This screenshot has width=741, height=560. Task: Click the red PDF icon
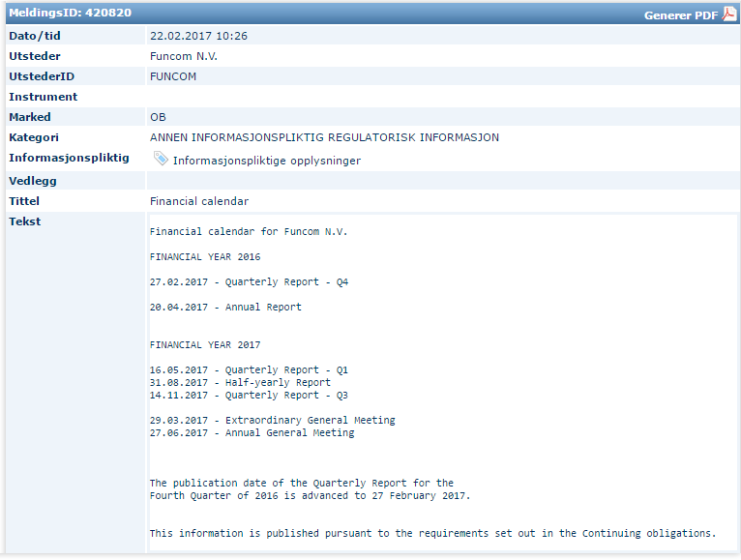(x=728, y=15)
